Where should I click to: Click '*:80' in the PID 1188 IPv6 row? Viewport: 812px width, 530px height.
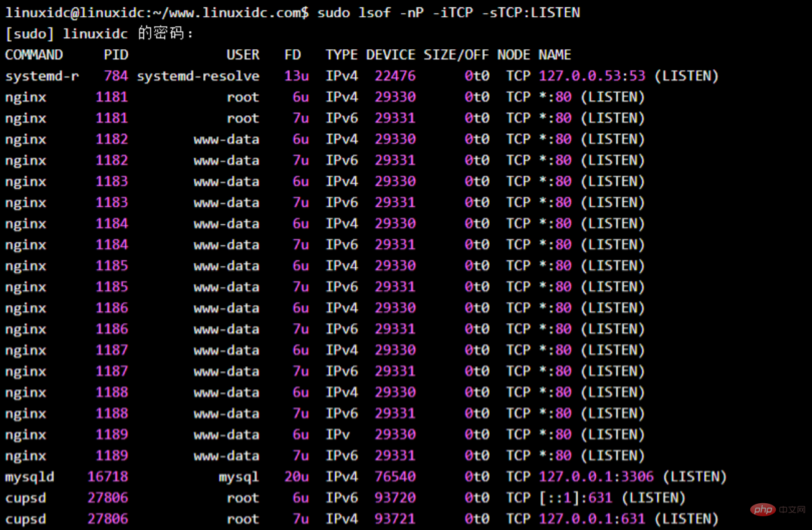(555, 414)
